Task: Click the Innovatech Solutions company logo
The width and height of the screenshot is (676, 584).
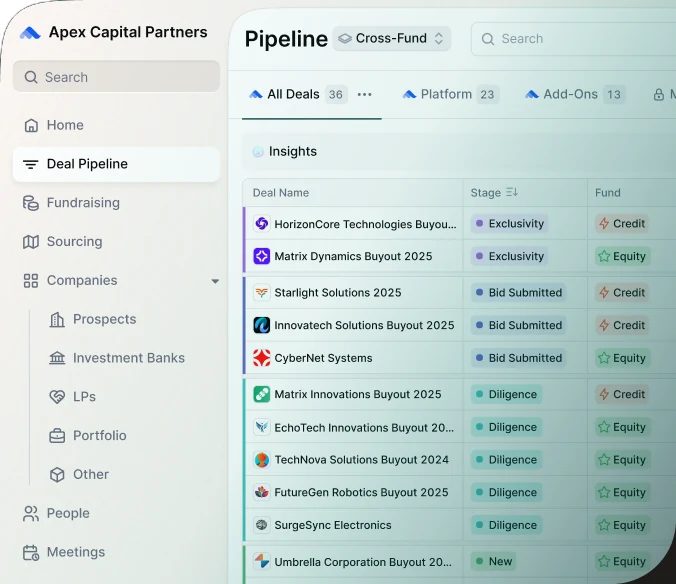Action: (261, 325)
